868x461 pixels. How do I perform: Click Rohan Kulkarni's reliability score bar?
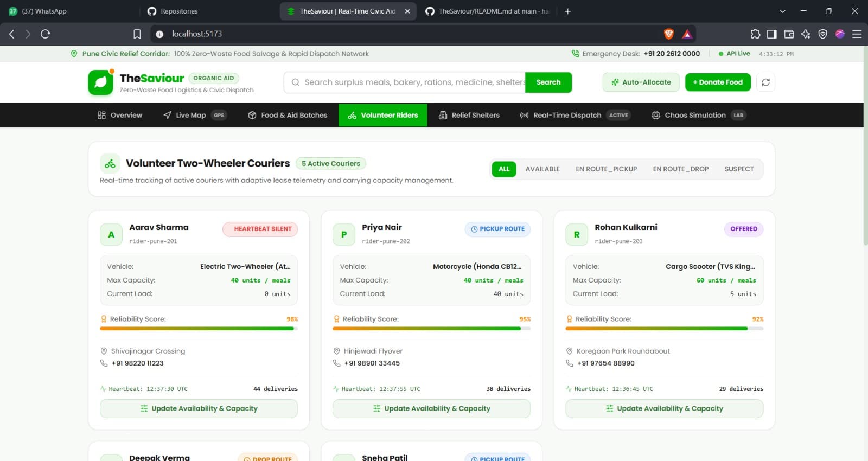pos(664,329)
